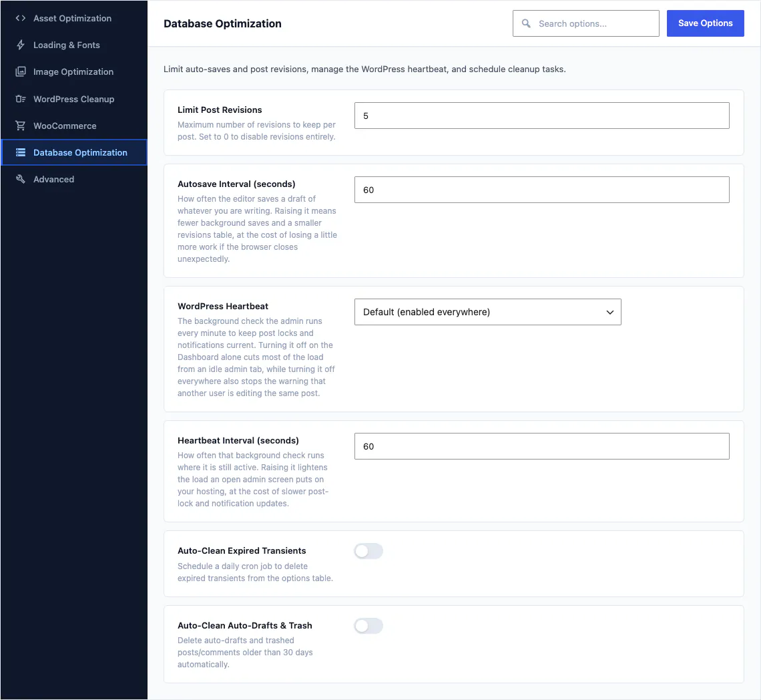Click the description mentioning daily cron job

point(255,572)
